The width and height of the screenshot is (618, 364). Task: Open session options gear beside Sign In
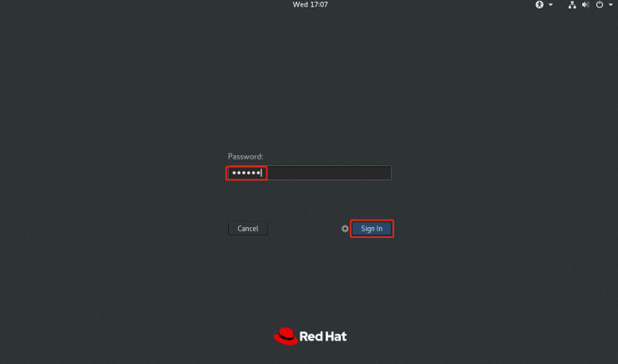pyautogui.click(x=345, y=229)
